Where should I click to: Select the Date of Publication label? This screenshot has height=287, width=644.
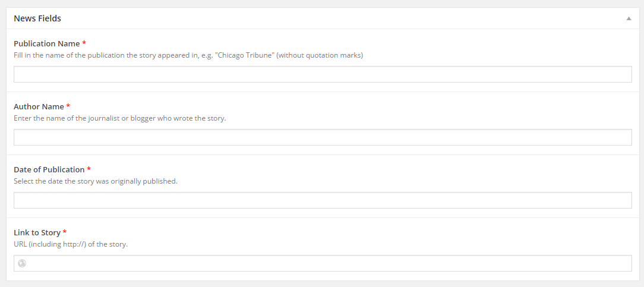point(49,169)
